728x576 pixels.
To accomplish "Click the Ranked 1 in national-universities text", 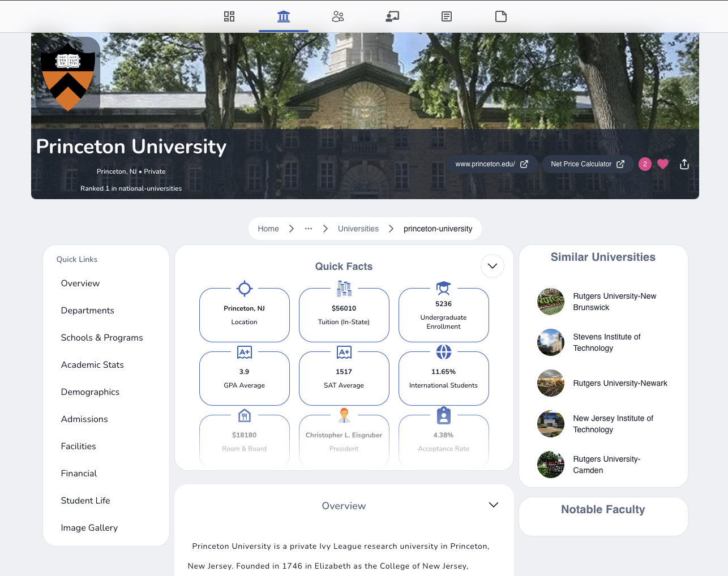I will pos(131,188).
